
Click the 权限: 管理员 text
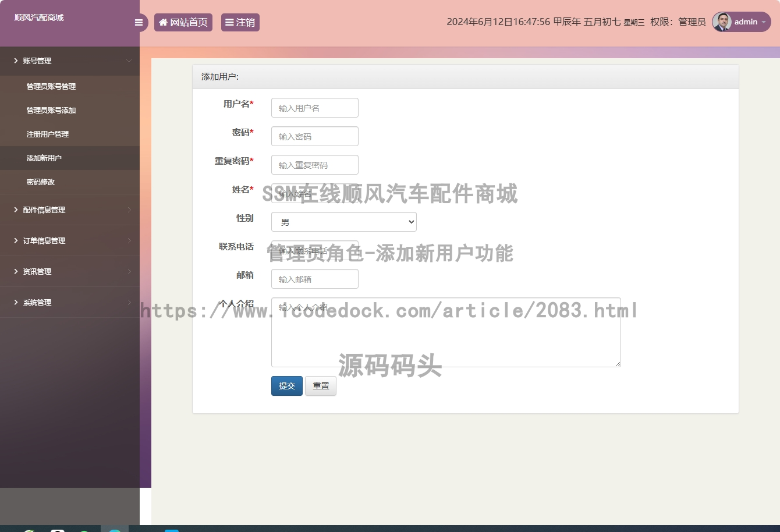[678, 22]
